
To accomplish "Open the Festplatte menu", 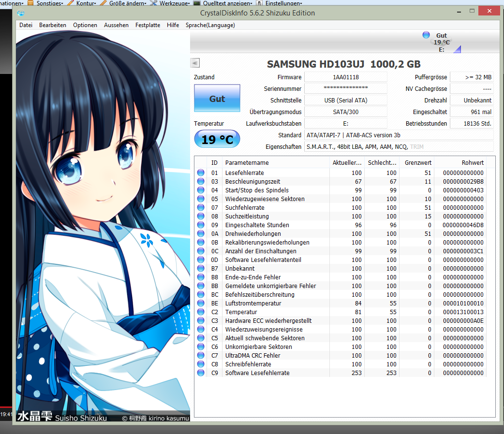I will [148, 25].
